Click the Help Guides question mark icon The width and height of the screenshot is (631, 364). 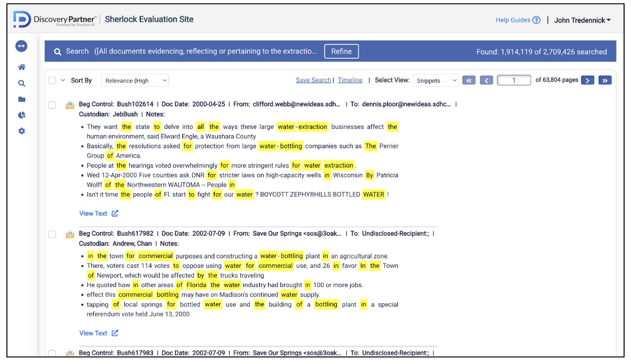tap(536, 20)
